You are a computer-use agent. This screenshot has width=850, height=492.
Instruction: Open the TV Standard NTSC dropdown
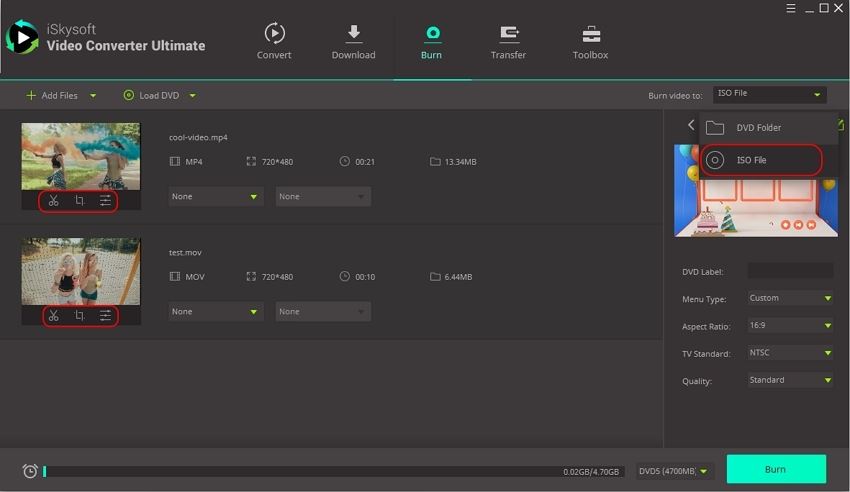tap(790, 353)
